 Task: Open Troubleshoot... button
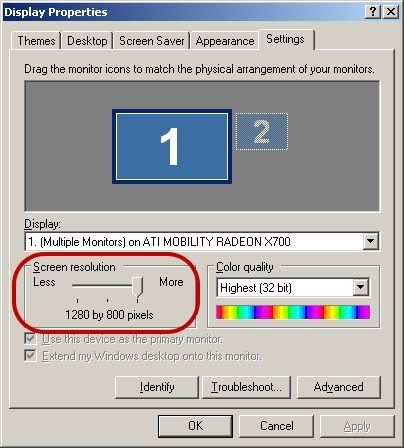[247, 387]
